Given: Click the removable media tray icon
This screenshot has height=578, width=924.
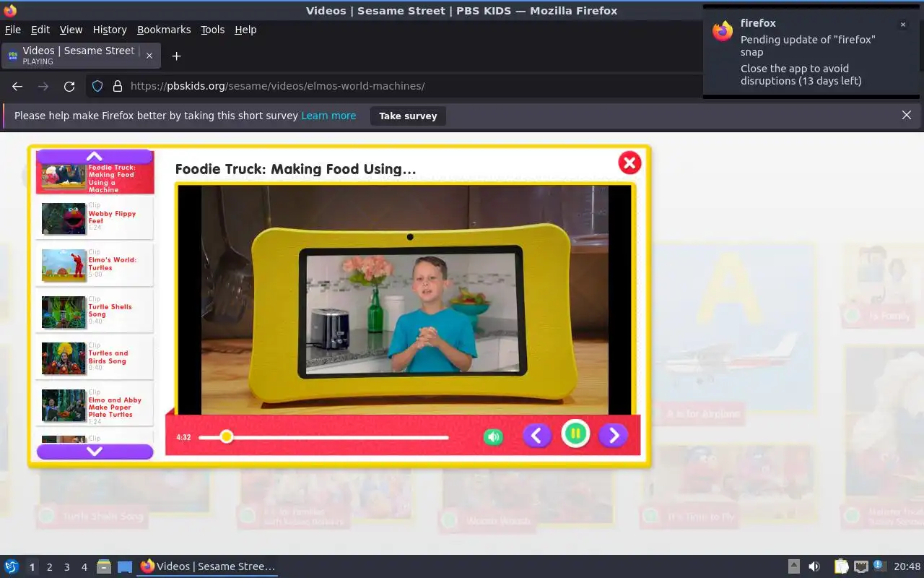Looking at the screenshot, I should (793, 566).
